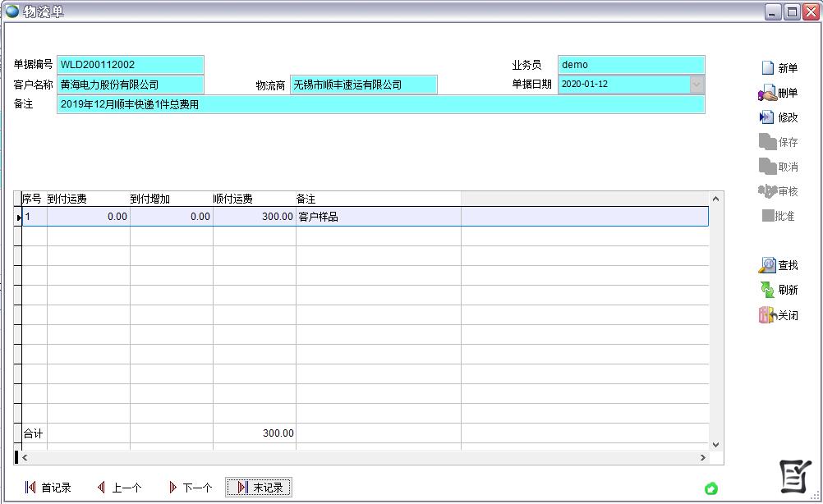
Task: Click the small green status icon
Action: 711,488
